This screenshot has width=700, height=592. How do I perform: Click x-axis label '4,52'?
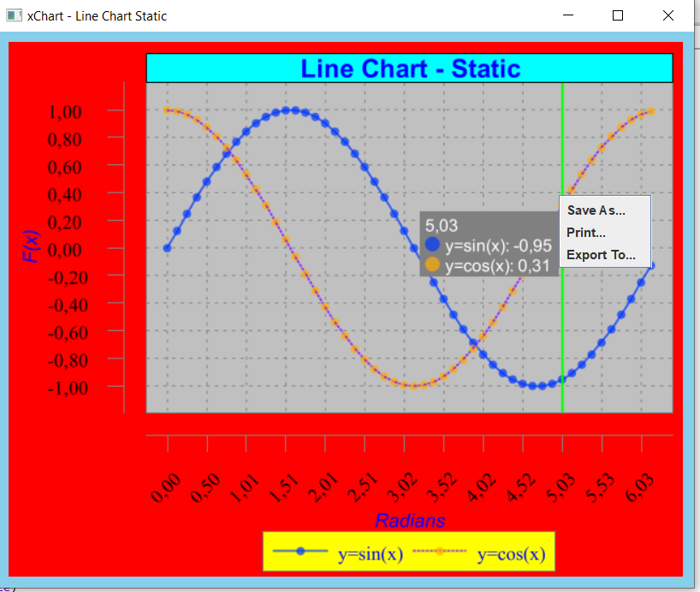pos(521,488)
